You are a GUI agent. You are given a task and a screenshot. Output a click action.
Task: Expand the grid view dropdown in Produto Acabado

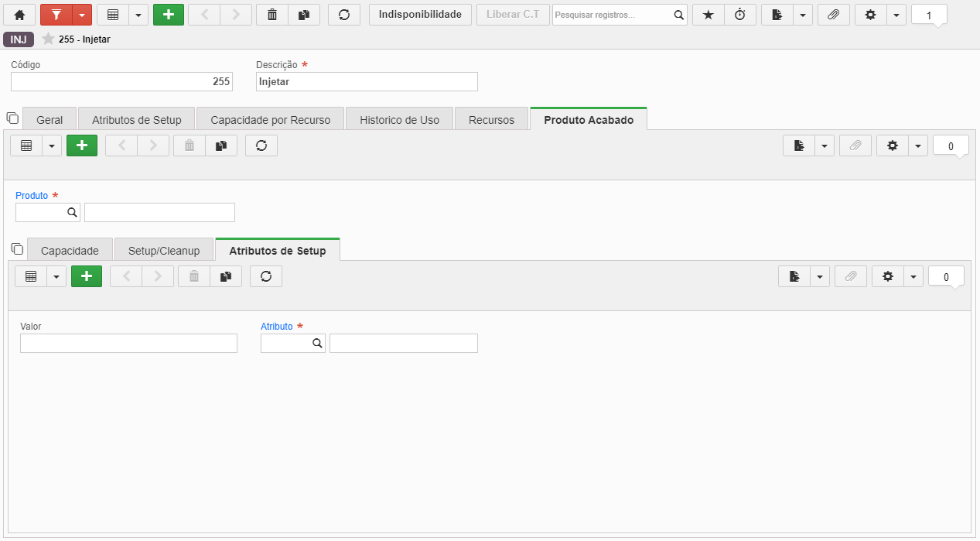tap(52, 146)
